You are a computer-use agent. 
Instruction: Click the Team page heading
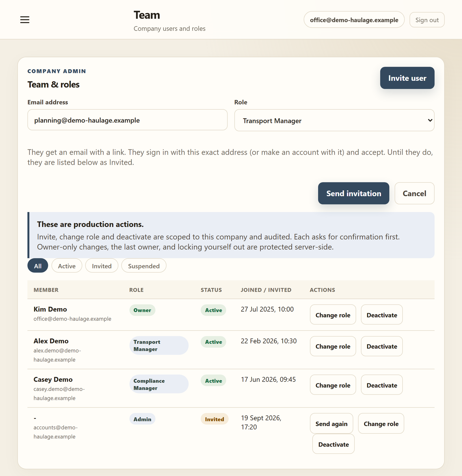(x=147, y=15)
